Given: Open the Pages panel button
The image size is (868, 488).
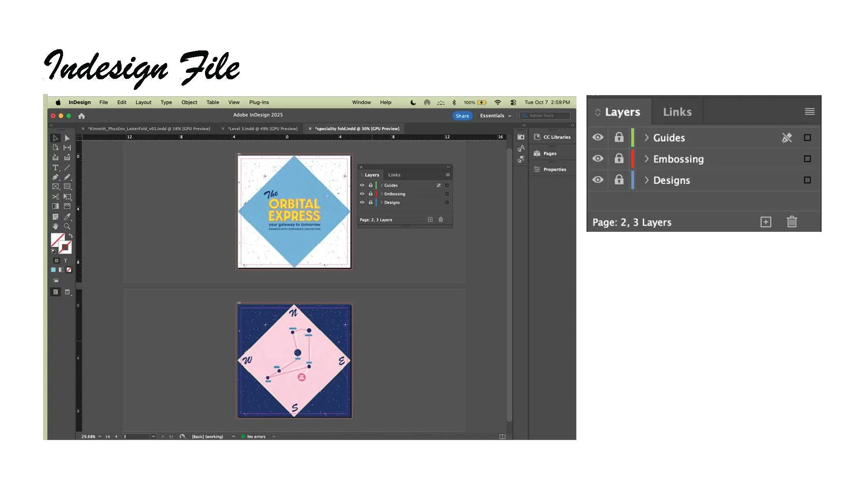Looking at the screenshot, I should (x=549, y=154).
